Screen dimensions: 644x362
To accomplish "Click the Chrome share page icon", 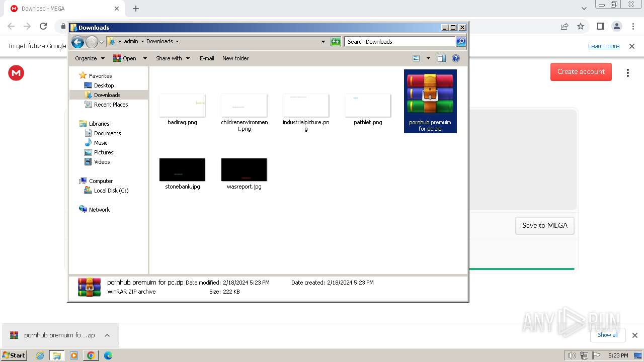I will [x=565, y=26].
